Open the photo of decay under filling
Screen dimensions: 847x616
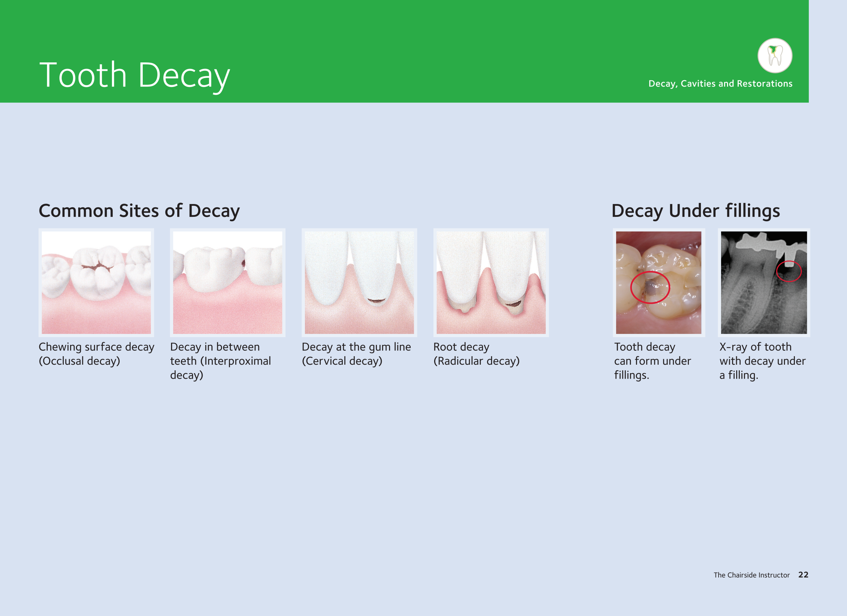point(659,283)
